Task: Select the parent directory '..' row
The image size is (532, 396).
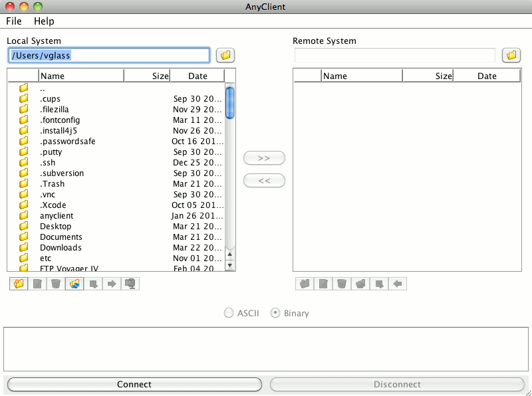Action: coord(116,88)
